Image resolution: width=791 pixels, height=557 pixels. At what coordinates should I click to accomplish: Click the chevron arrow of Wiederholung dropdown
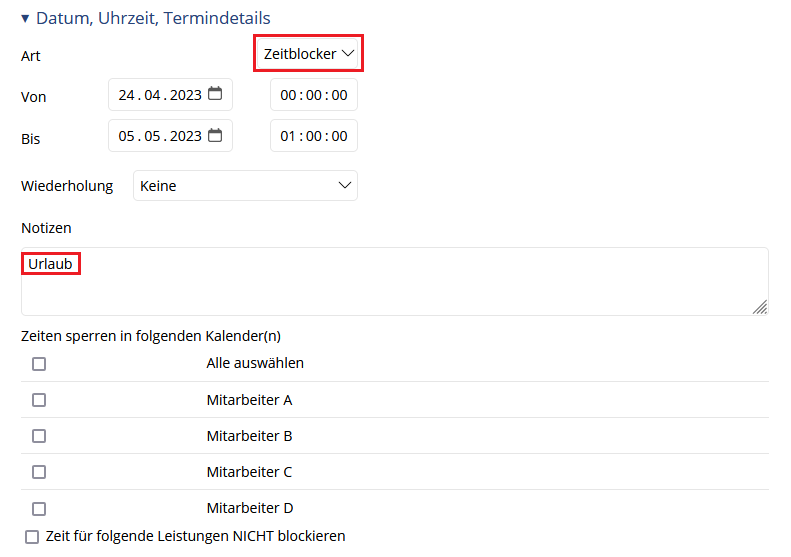click(x=345, y=185)
